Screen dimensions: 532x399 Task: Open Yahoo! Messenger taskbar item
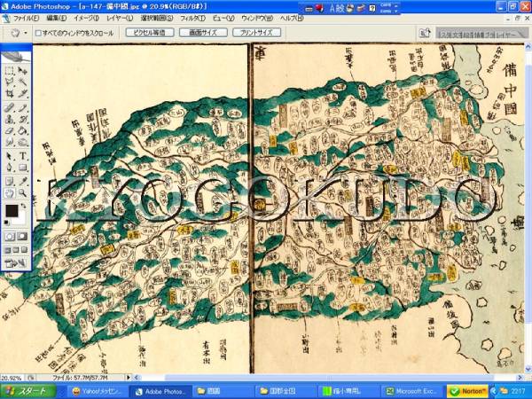coord(98,392)
